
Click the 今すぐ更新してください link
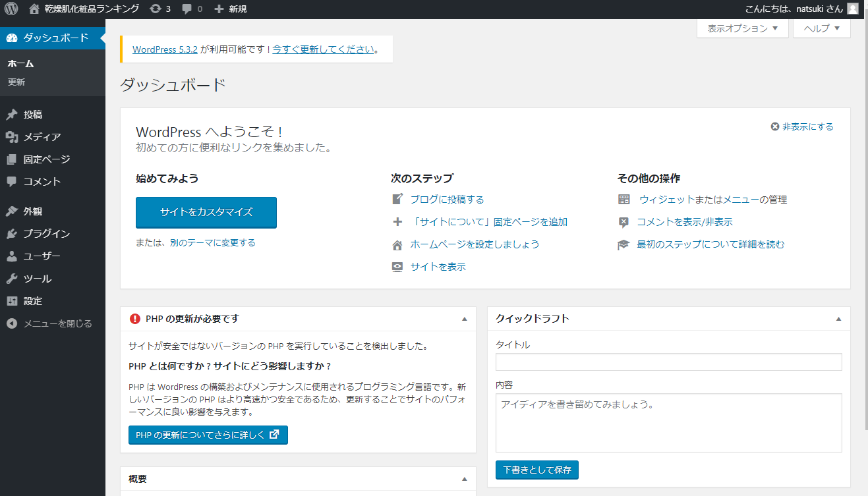(324, 49)
